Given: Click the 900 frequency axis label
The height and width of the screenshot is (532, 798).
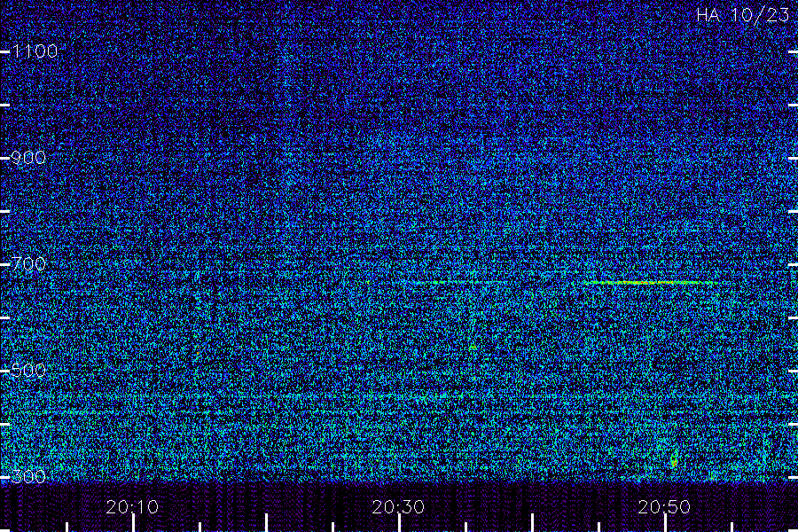Looking at the screenshot, I should pos(28,158).
